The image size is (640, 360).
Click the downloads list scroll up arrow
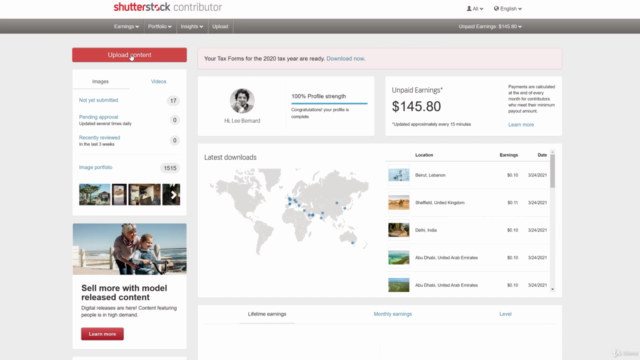click(553, 152)
